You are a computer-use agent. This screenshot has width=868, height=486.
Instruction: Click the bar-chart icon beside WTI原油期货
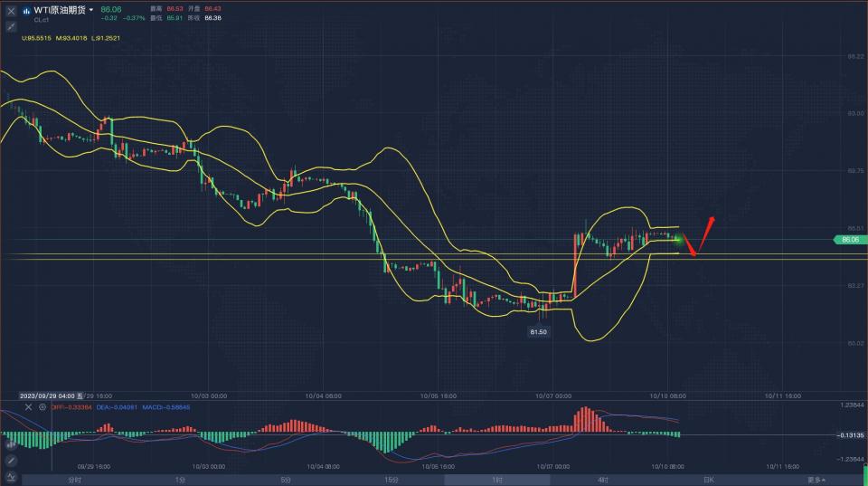click(27, 10)
